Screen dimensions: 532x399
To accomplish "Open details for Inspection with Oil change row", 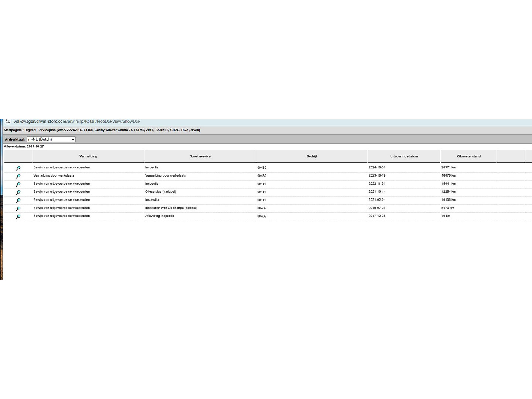I will pos(18,209).
